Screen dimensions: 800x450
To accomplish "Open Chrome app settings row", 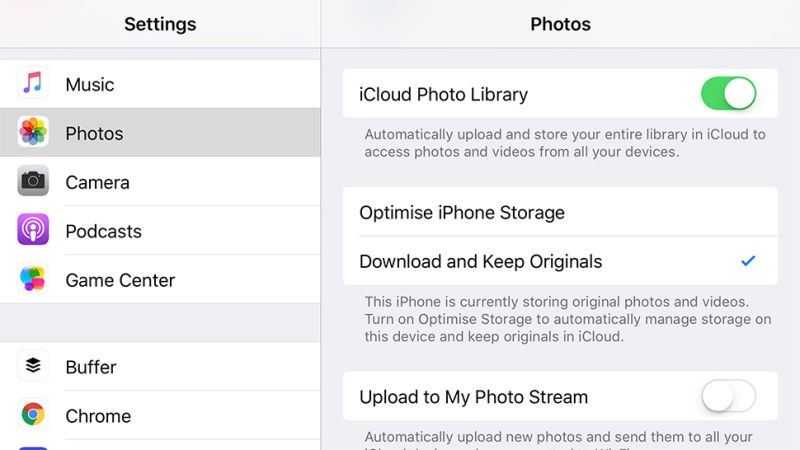I will [98, 416].
